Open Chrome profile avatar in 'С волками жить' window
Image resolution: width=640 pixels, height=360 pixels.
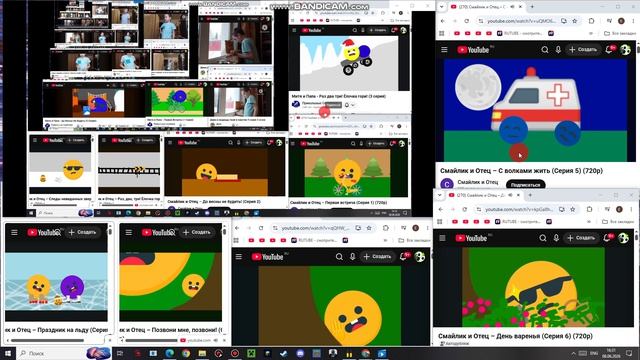point(621,21)
